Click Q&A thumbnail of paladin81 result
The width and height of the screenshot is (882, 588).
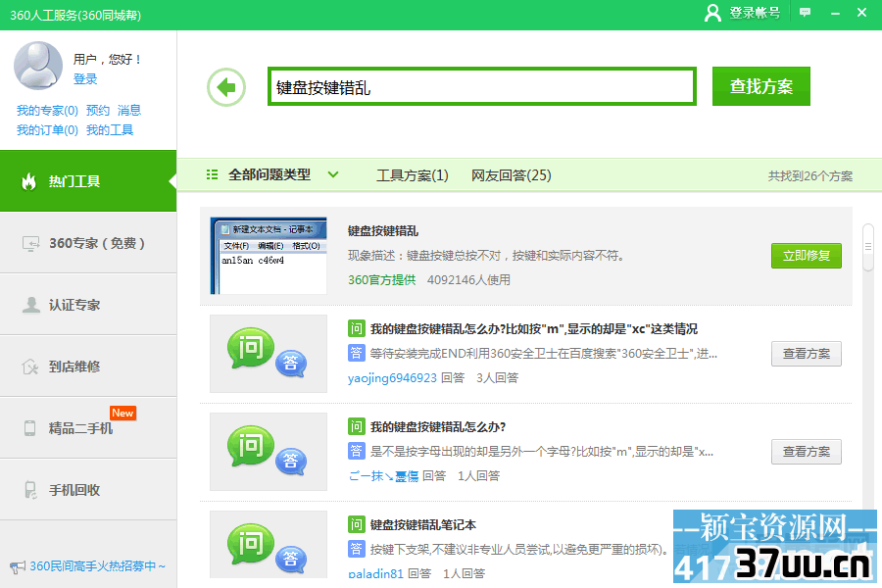click(x=269, y=545)
